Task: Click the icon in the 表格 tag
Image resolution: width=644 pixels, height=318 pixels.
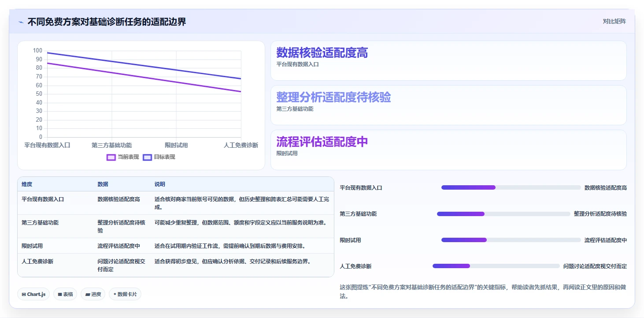Action: [x=59, y=294]
